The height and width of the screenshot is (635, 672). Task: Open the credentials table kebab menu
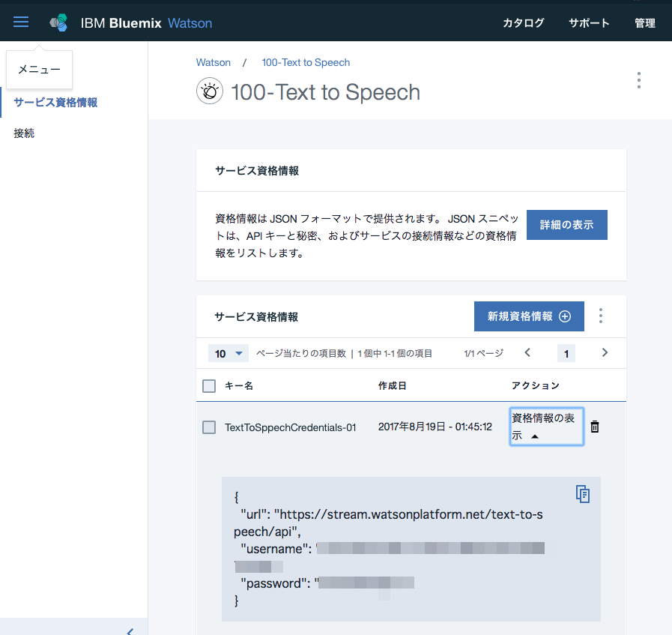[600, 316]
